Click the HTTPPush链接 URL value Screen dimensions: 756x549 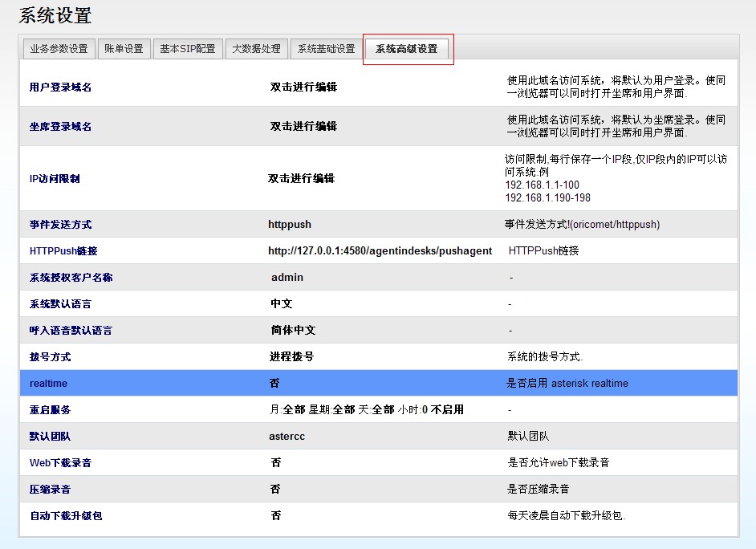point(380,251)
